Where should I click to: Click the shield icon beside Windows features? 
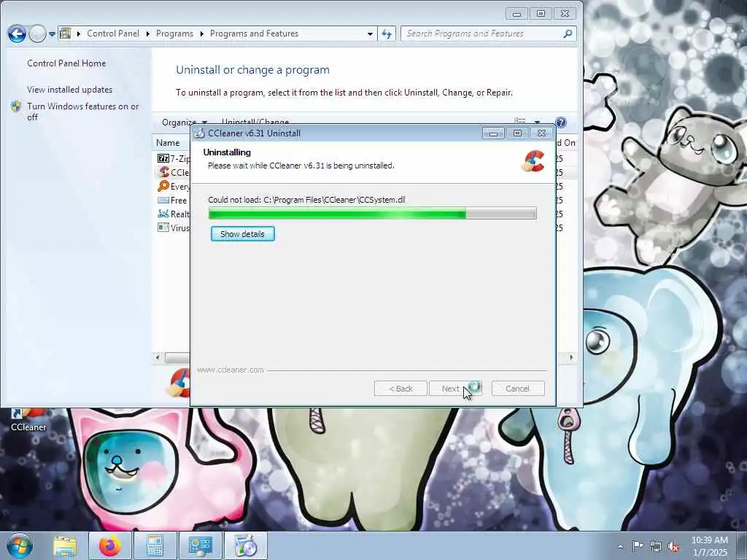[16, 106]
